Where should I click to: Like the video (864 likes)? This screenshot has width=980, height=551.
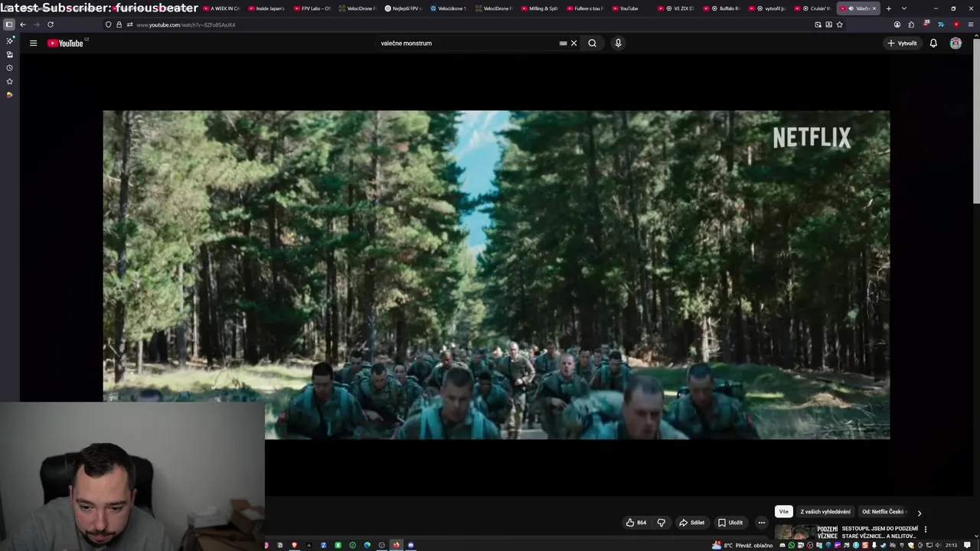pos(636,523)
